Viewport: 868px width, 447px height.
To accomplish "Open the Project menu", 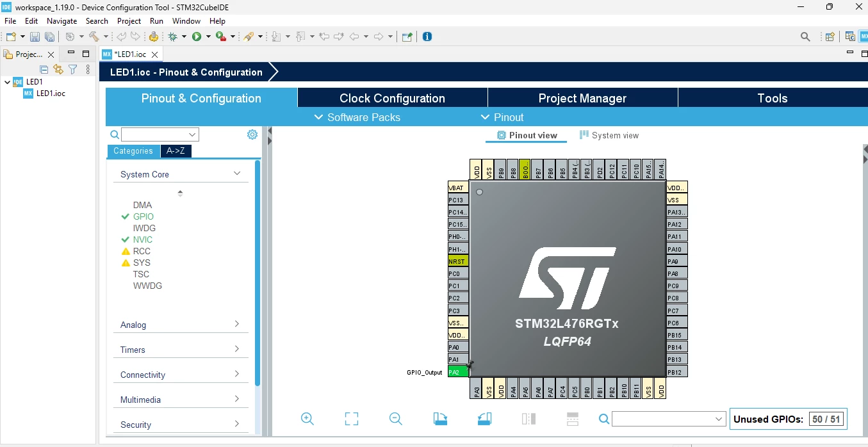I will 129,21.
